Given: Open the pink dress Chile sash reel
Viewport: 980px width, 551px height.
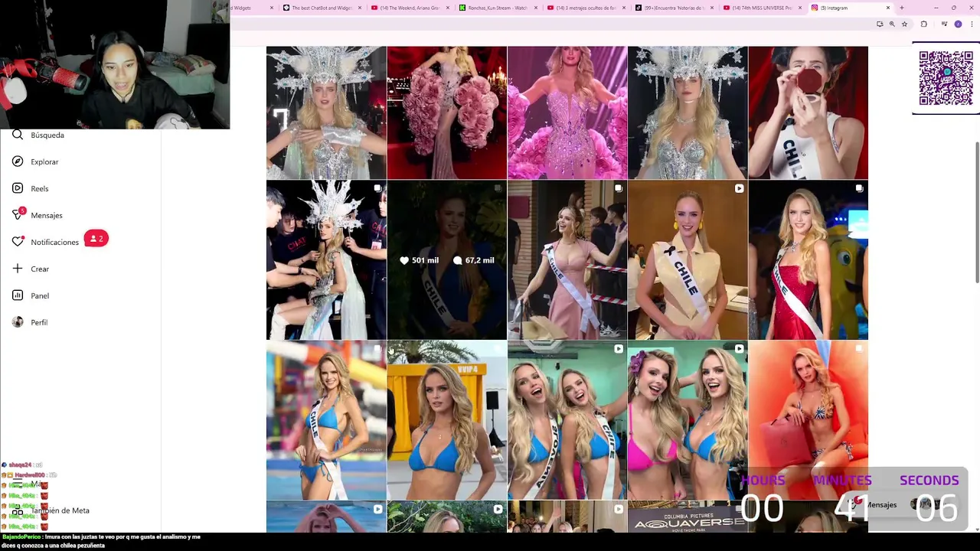Looking at the screenshot, I should coord(567,260).
